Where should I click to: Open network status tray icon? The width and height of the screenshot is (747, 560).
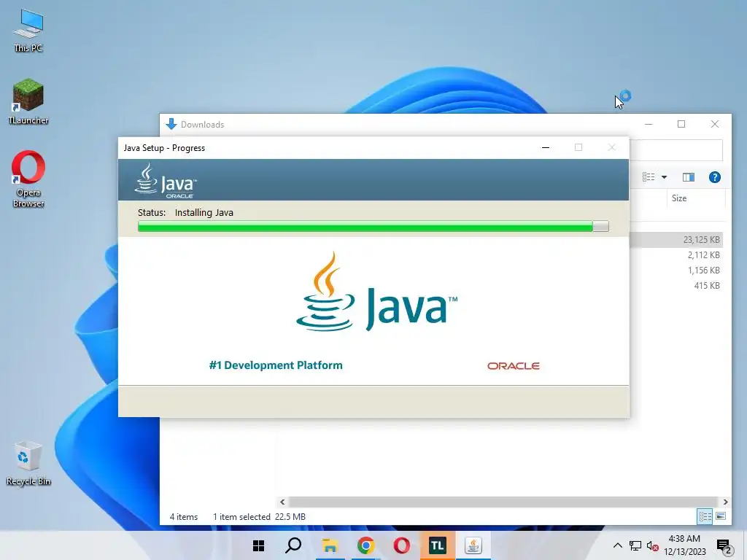(x=635, y=545)
